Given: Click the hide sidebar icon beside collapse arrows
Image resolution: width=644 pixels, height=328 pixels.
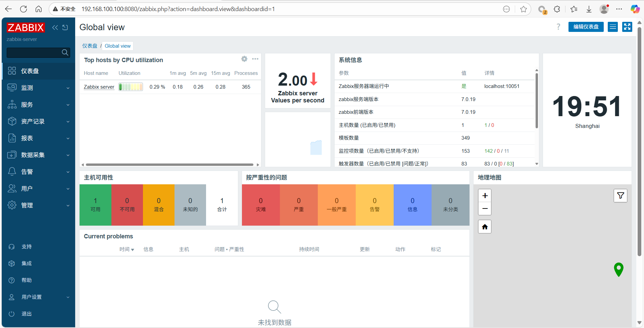Looking at the screenshot, I should [x=65, y=28].
